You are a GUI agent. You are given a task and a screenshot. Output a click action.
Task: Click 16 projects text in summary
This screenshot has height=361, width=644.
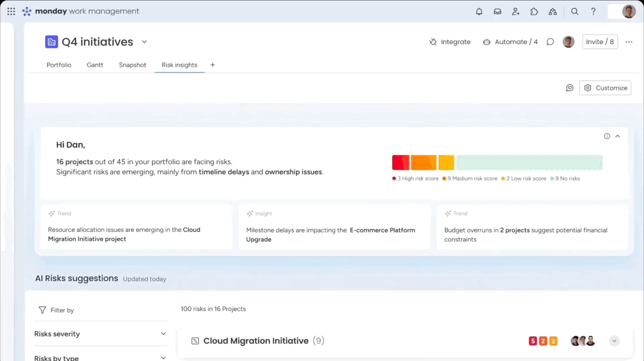pos(74,162)
